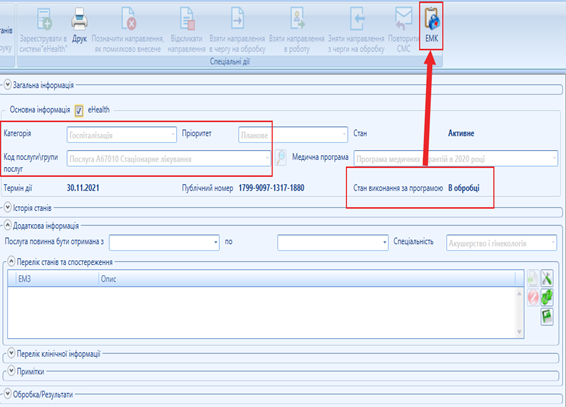Click the magnifier icon beside service code
Viewport: 566px width, 407px height.
(x=281, y=158)
